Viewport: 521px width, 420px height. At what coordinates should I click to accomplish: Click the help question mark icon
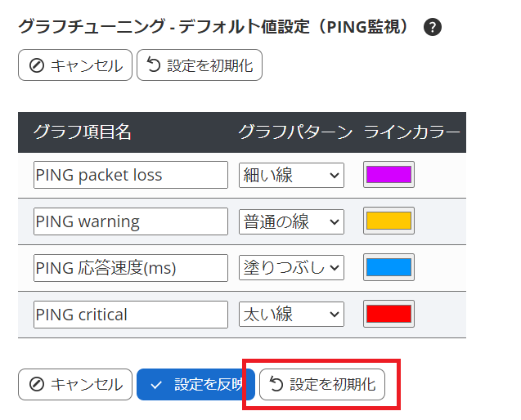(x=433, y=27)
